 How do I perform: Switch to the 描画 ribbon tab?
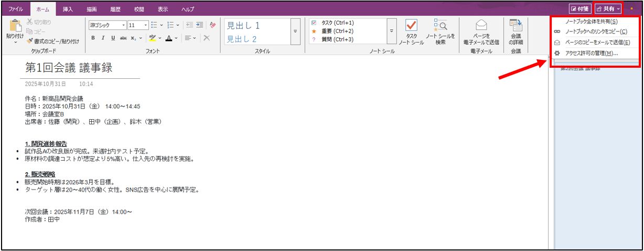pyautogui.click(x=92, y=9)
